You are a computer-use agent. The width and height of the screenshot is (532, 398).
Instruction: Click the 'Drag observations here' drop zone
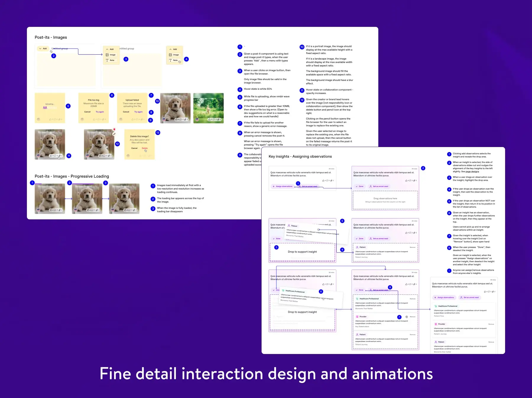click(385, 200)
